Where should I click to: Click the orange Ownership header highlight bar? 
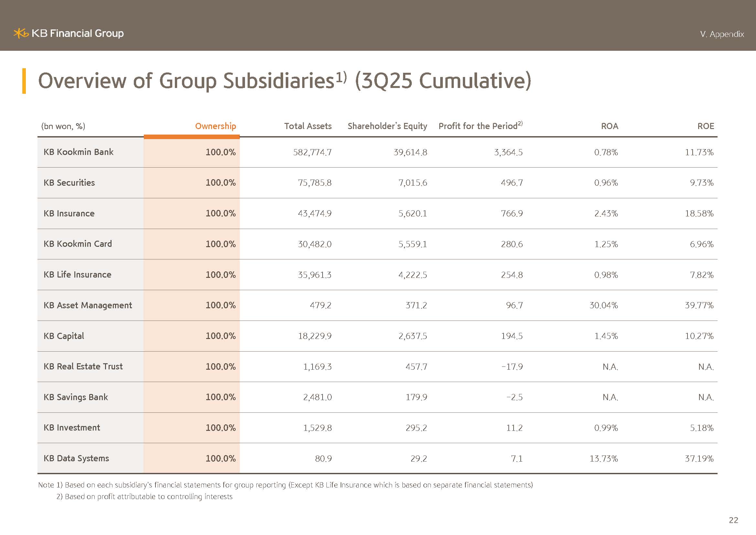192,137
